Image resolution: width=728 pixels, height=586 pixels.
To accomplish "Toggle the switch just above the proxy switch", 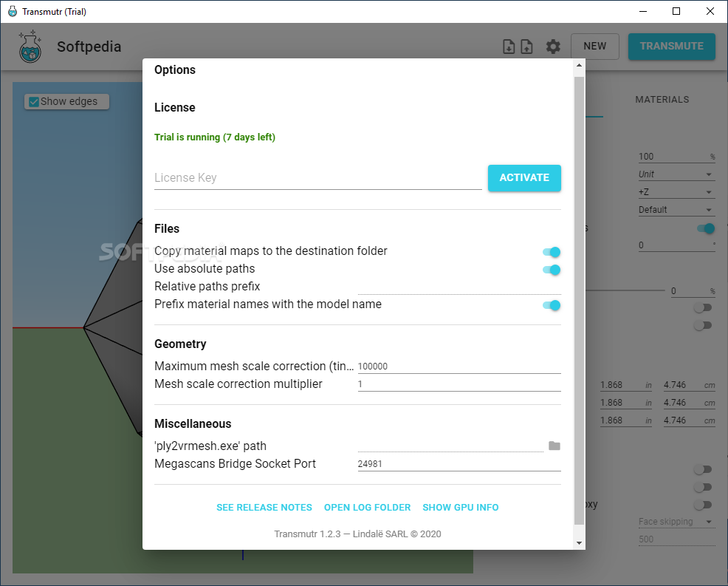I will [703, 487].
